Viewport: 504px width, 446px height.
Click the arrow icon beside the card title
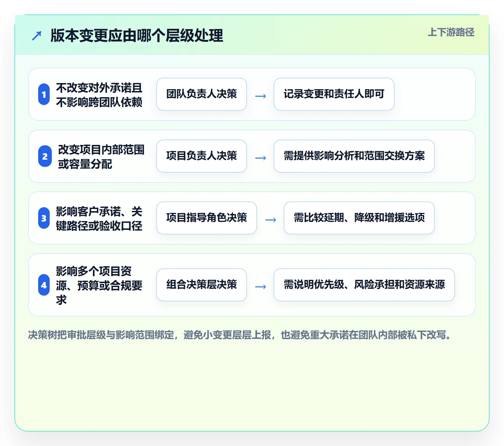click(37, 36)
